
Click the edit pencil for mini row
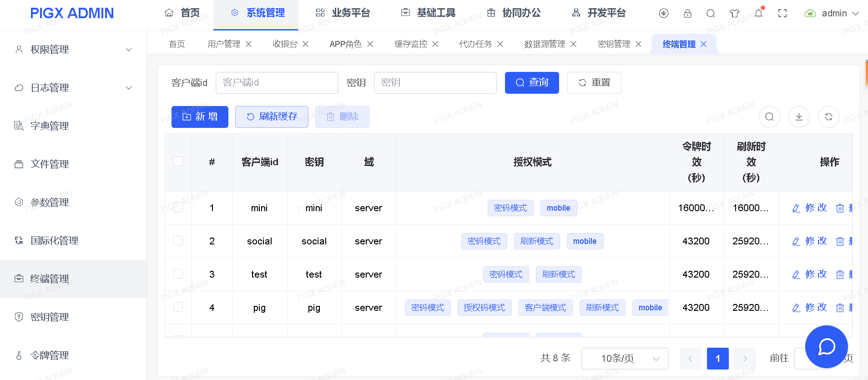(796, 208)
